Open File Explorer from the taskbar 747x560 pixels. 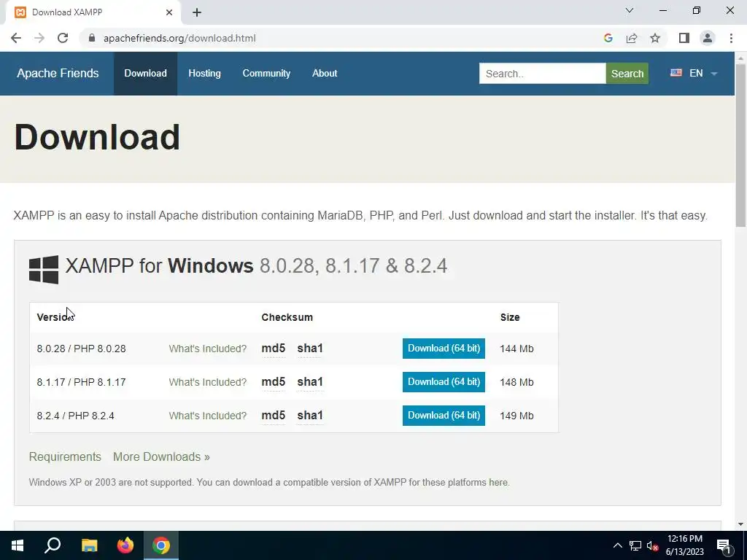[89, 545]
